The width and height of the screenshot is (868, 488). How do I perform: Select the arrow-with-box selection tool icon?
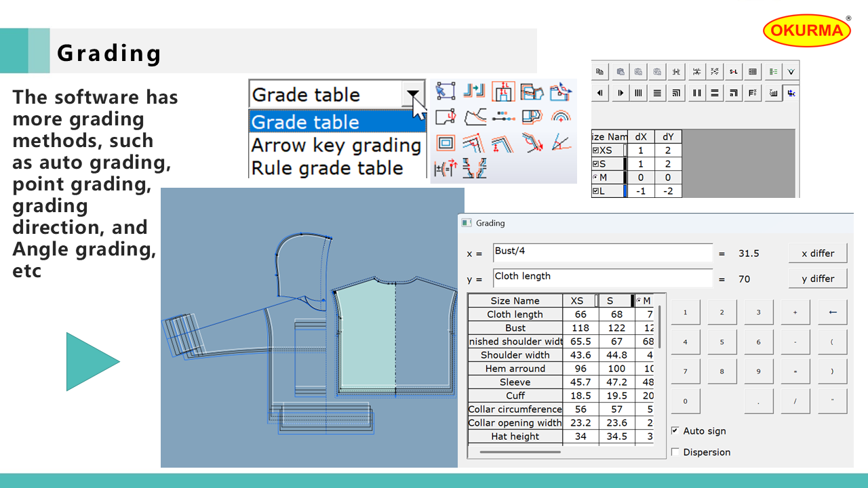445,91
